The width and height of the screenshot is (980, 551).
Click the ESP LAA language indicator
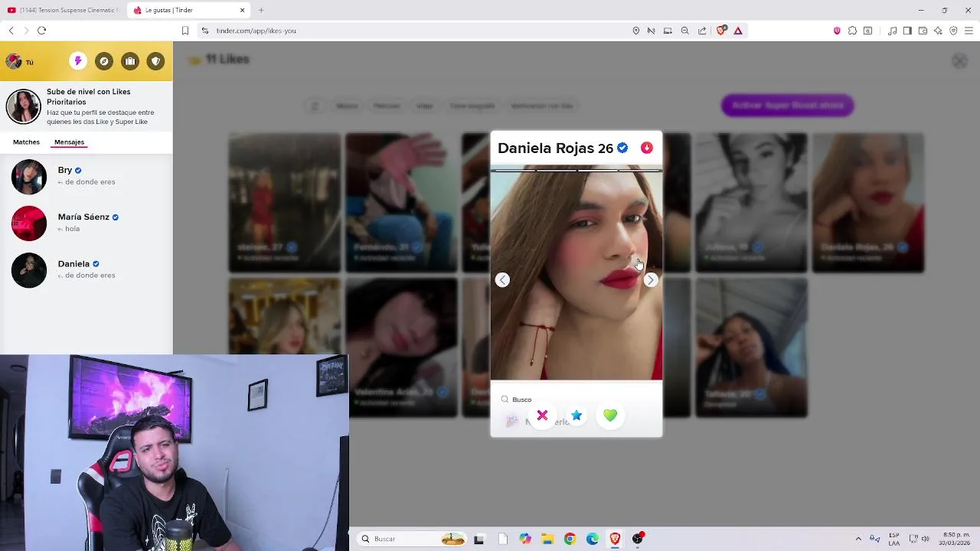click(893, 539)
